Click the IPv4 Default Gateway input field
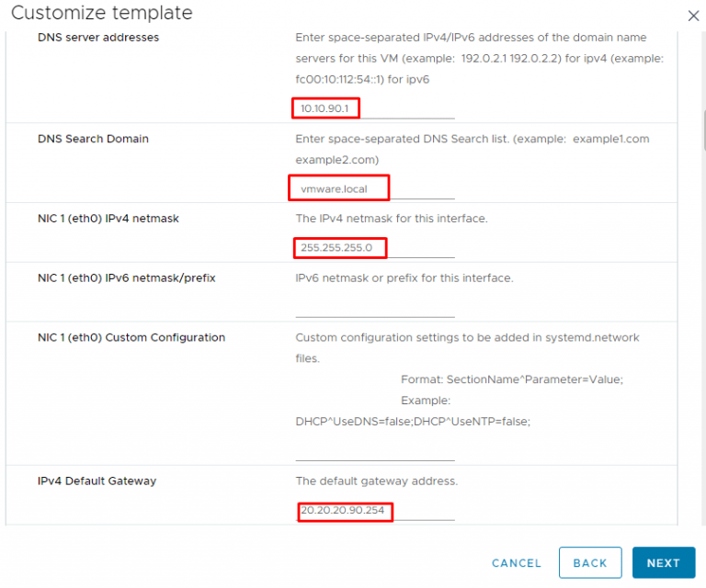706x588 pixels. tap(374, 511)
